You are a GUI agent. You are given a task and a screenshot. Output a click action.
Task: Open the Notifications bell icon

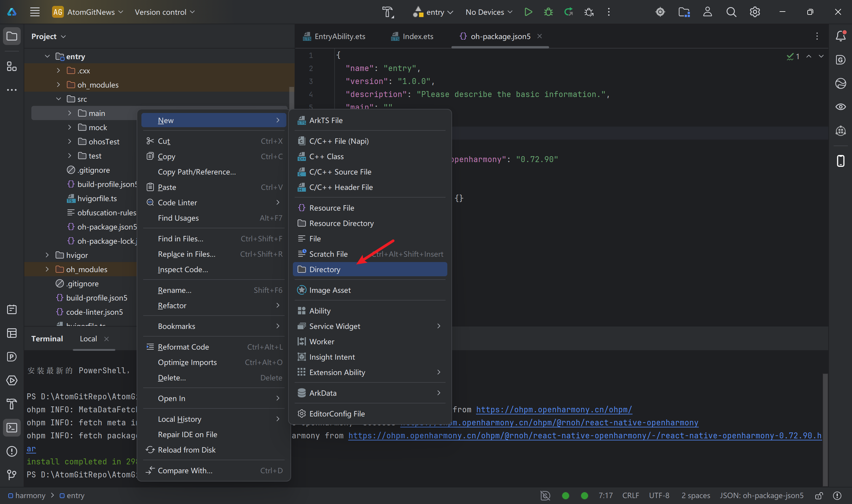pos(840,36)
